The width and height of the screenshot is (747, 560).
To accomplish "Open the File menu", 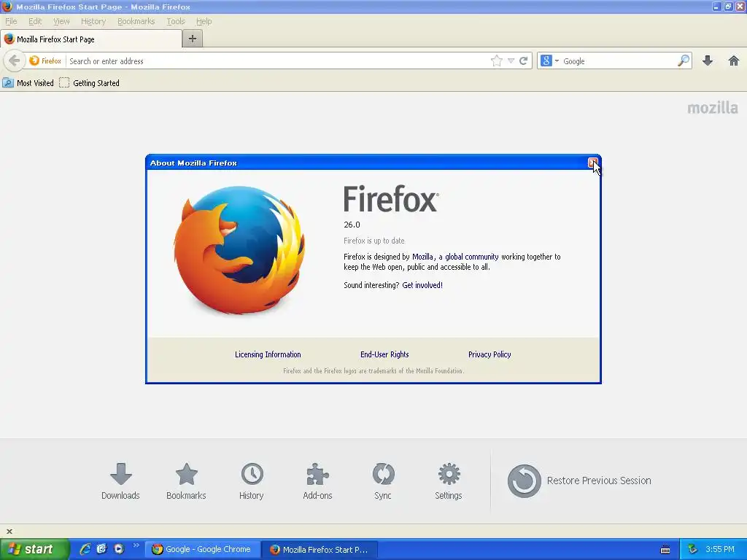I will click(x=11, y=21).
